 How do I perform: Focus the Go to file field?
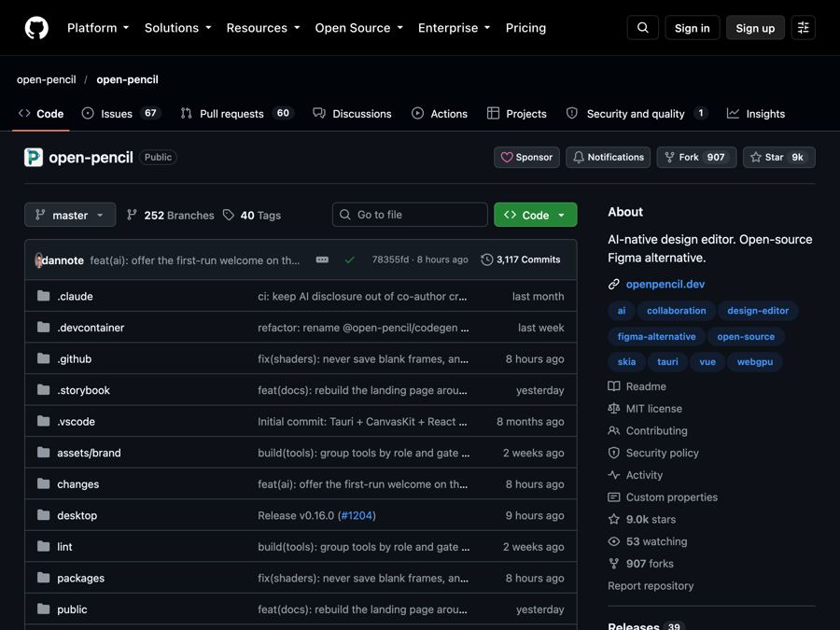point(410,215)
